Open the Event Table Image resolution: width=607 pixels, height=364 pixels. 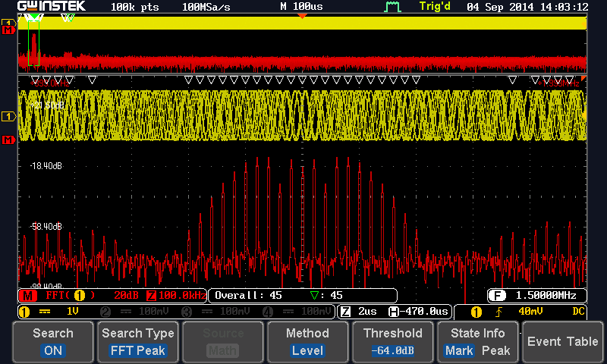[563, 341]
